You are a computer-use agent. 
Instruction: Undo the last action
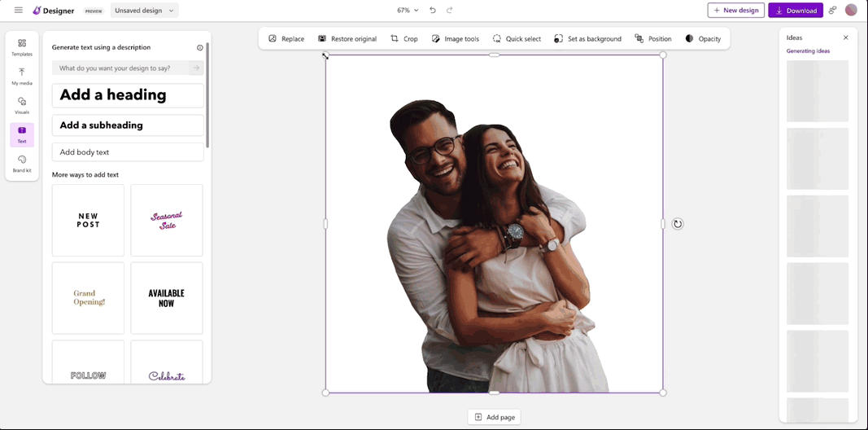point(433,11)
